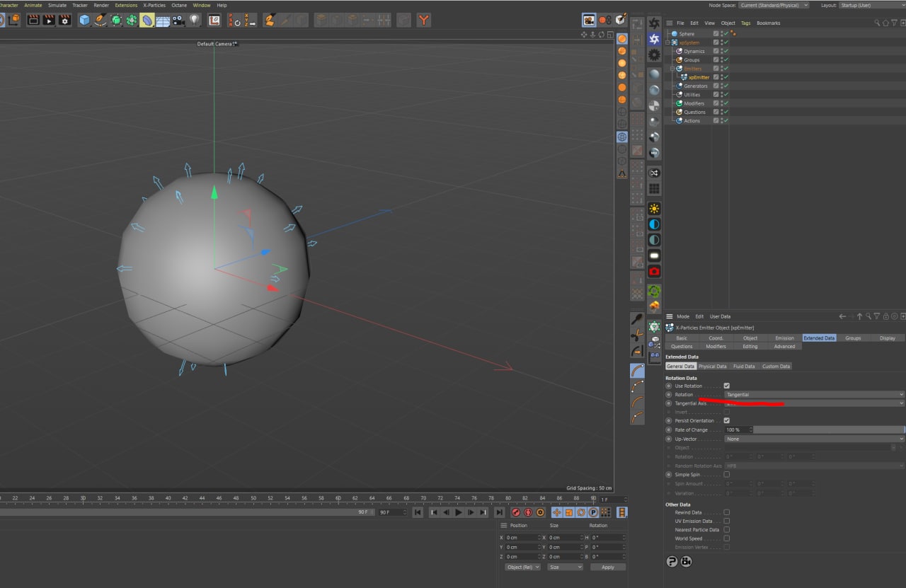This screenshot has width=906, height=588.
Task: Click filter funnel icon in Object Manager
Action: click(x=893, y=23)
